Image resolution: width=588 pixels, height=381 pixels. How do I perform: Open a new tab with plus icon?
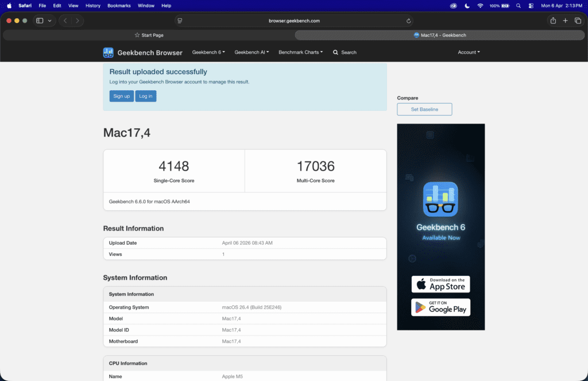pyautogui.click(x=566, y=21)
